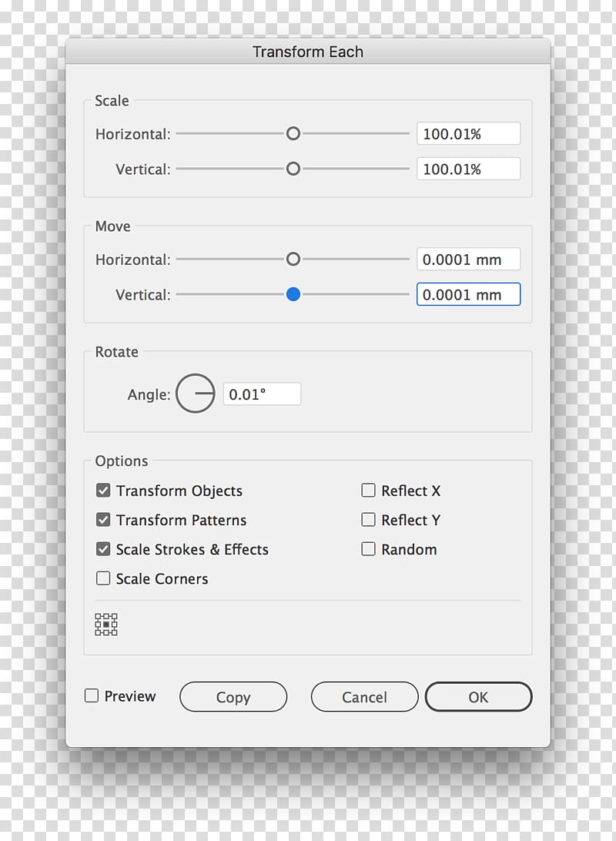Click the Scale Vertical slider handle

click(x=293, y=169)
